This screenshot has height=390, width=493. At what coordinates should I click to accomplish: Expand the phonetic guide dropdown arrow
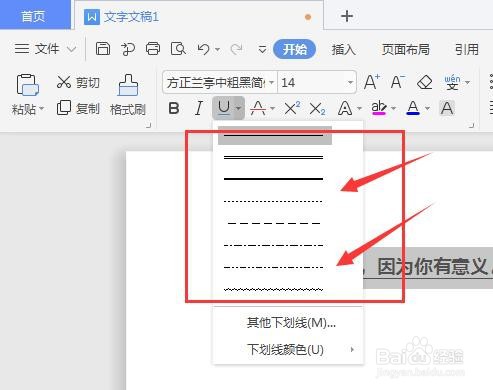pyautogui.click(x=467, y=82)
